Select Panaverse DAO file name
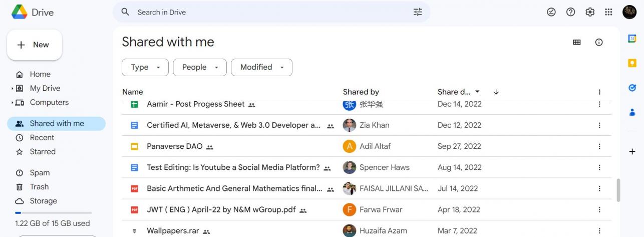This screenshot has width=644, height=237. [175, 146]
